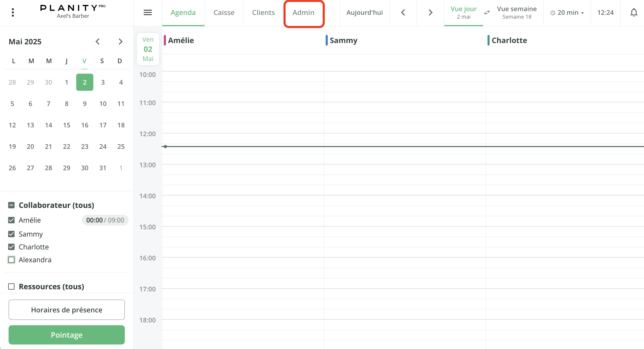644x349 pixels.
Task: Open the 20 min interval dropdown
Action: tap(567, 12)
